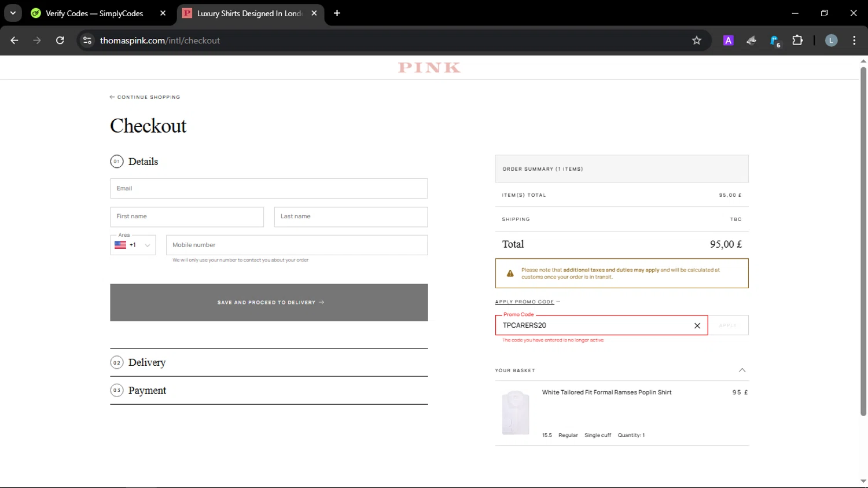Click the PINK logo in header
Image resolution: width=868 pixels, height=488 pixels.
429,68
